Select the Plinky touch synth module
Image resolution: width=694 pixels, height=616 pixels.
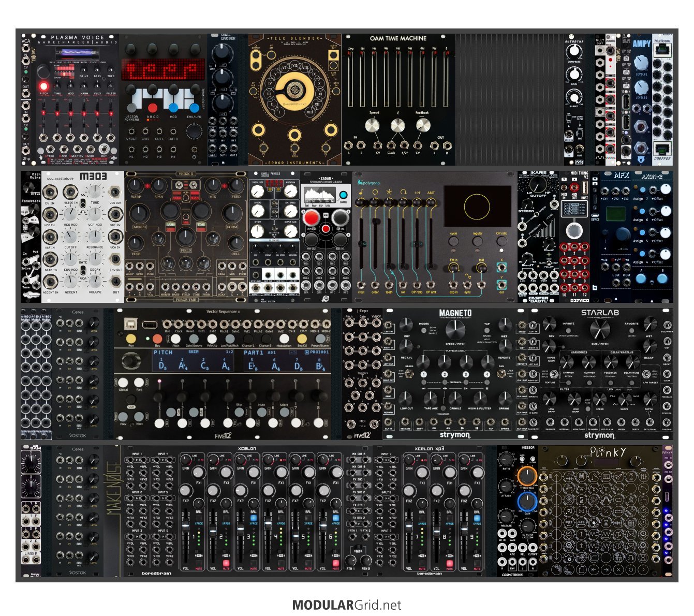[600, 511]
